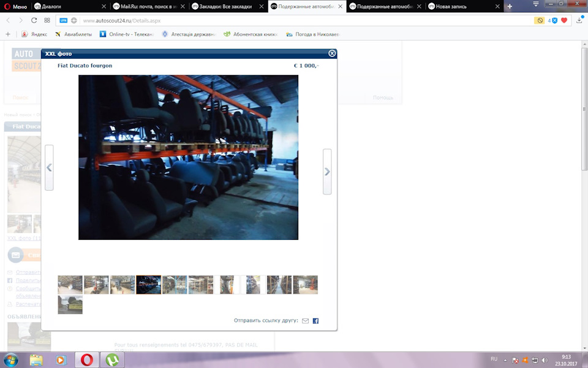Click the Fiat Ducato fourgon title
This screenshot has width=588, height=368.
[85, 66]
